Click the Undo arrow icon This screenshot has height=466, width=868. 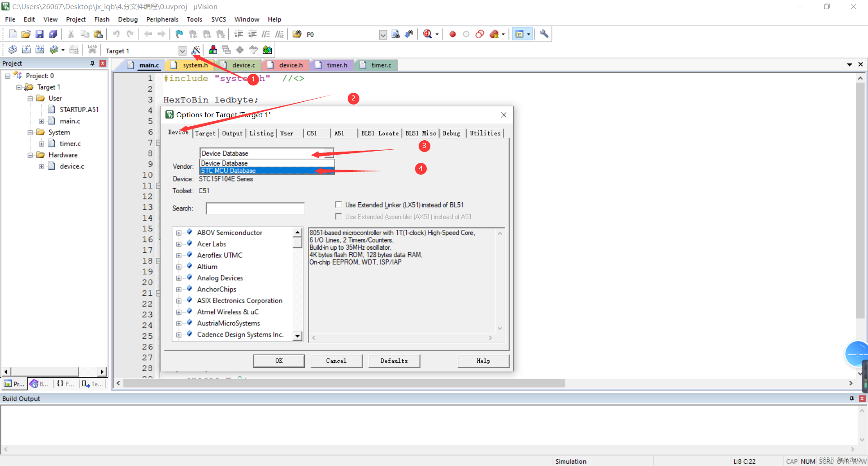tap(116, 34)
